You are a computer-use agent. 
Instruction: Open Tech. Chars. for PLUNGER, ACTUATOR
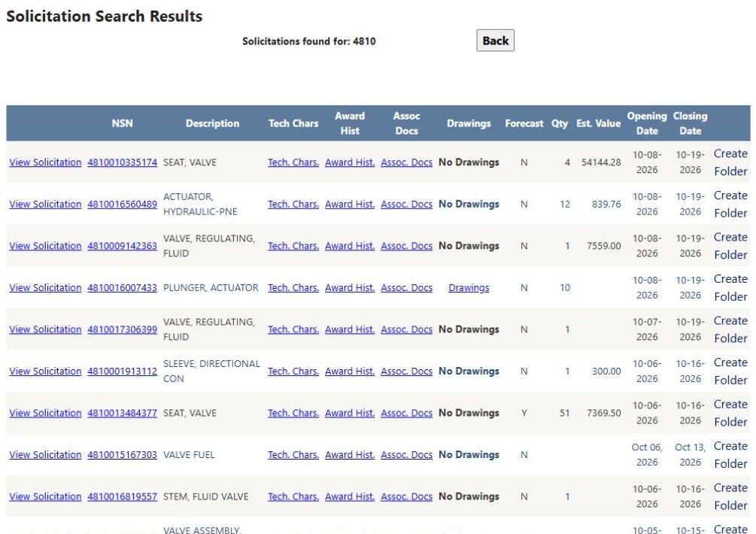(x=293, y=288)
